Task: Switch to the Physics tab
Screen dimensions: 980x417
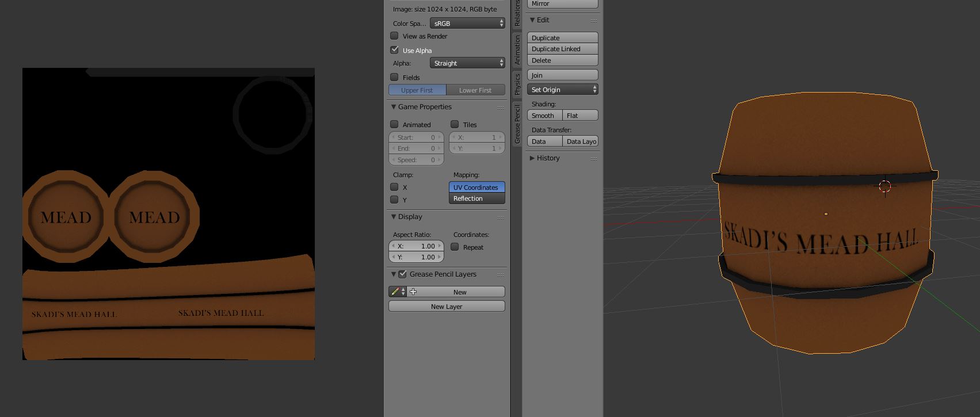Action: coord(517,84)
